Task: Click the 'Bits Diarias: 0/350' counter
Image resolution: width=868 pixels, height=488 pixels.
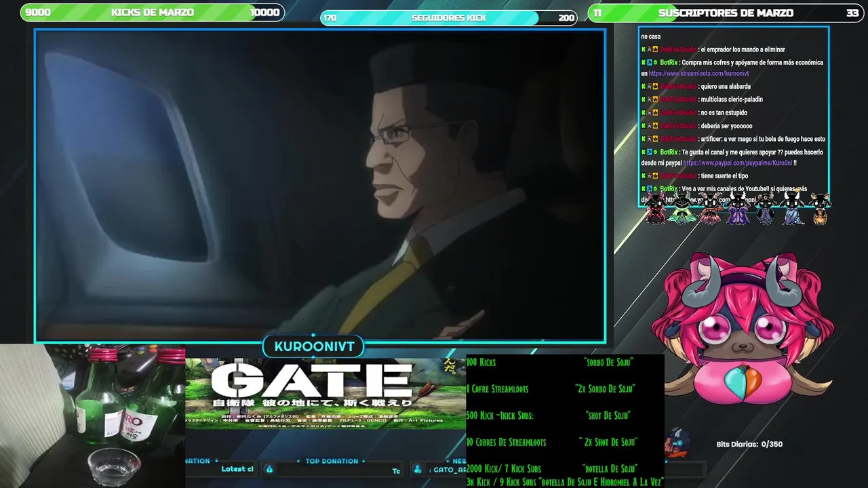Action: click(x=749, y=445)
